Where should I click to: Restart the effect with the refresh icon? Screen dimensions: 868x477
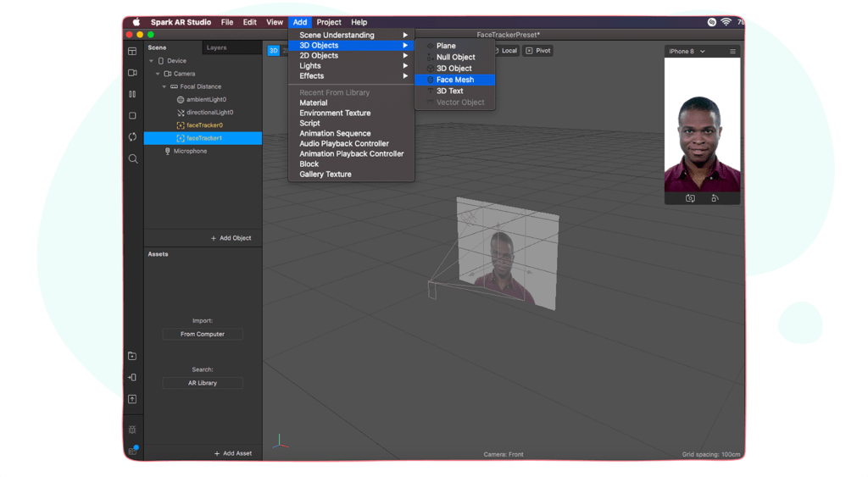(x=132, y=136)
